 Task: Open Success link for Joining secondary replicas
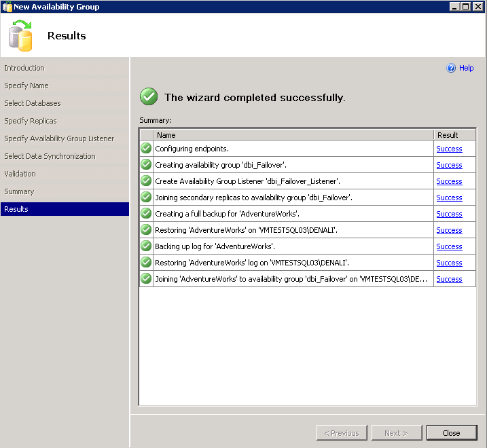point(449,198)
